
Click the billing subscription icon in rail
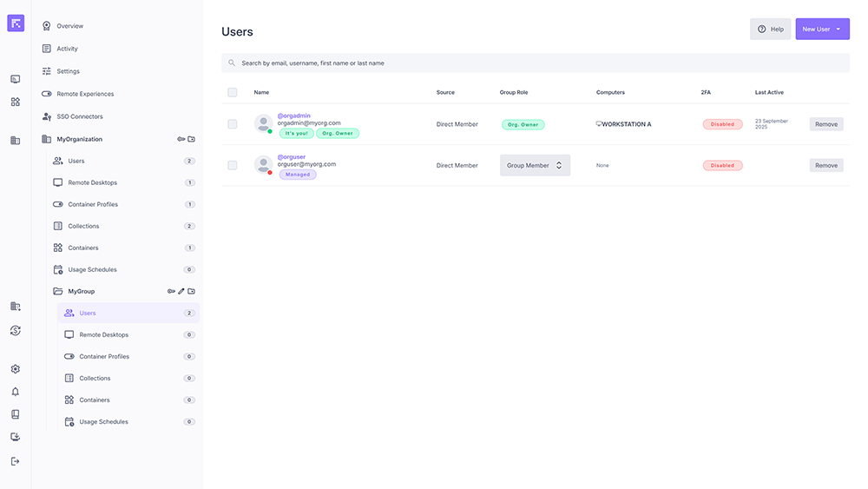pyautogui.click(x=15, y=330)
